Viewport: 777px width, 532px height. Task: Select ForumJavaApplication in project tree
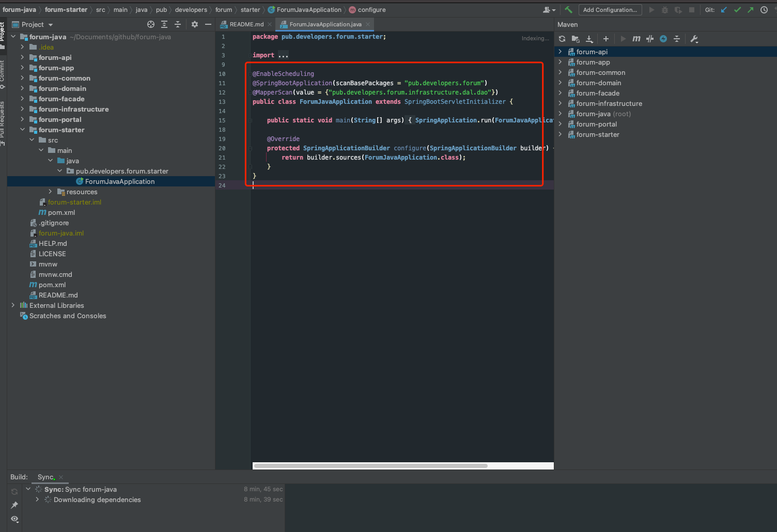coord(120,181)
